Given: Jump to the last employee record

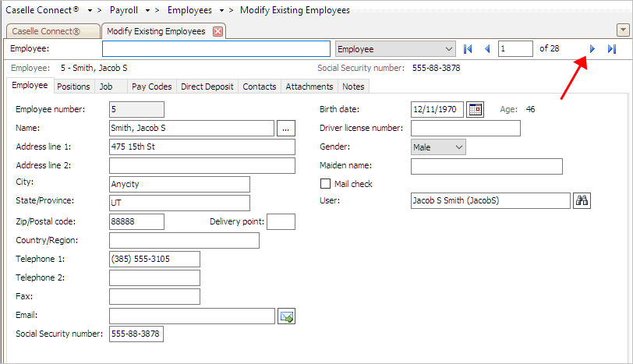Looking at the screenshot, I should click(x=612, y=49).
